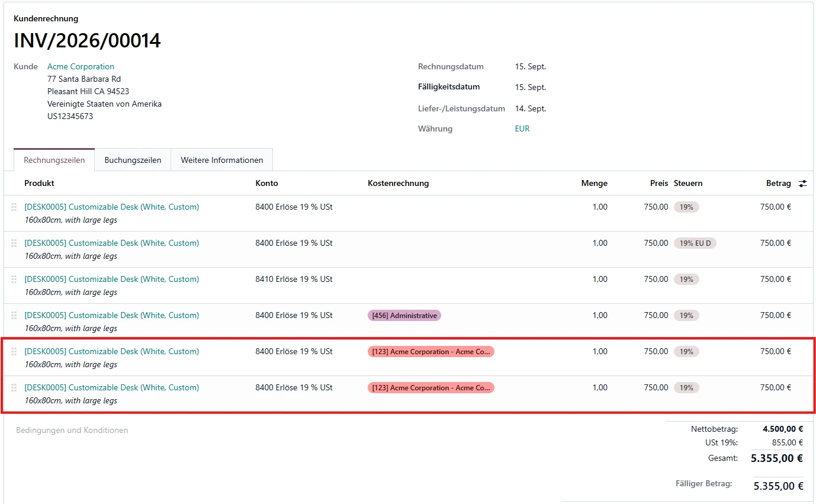The height and width of the screenshot is (504, 816).
Task: Click the Kundenrechnung label above the invoice number
Action: [x=46, y=19]
